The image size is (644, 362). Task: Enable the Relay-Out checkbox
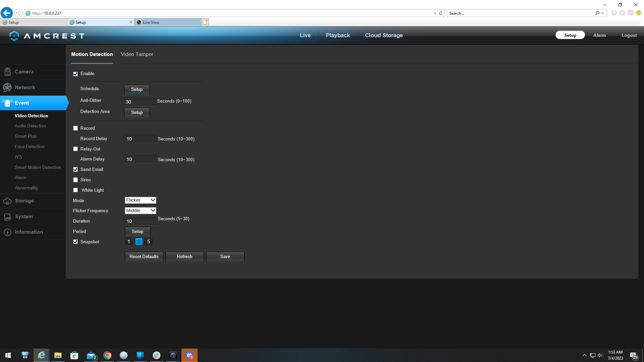pos(75,149)
